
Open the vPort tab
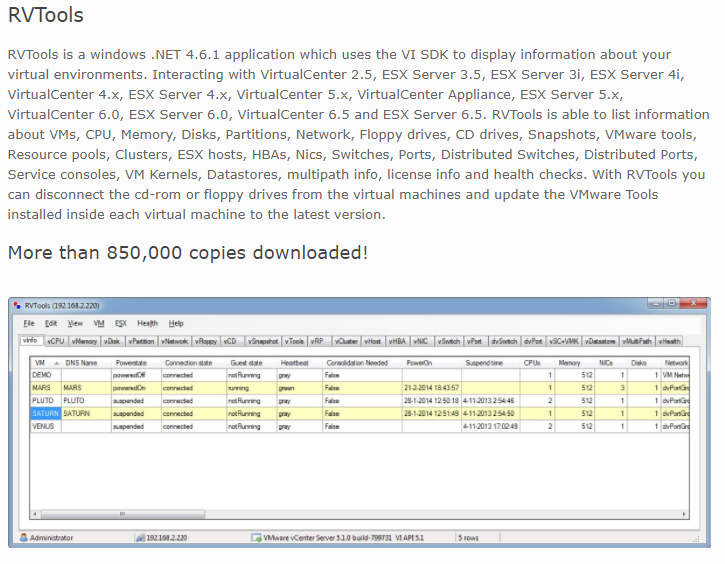[475, 341]
